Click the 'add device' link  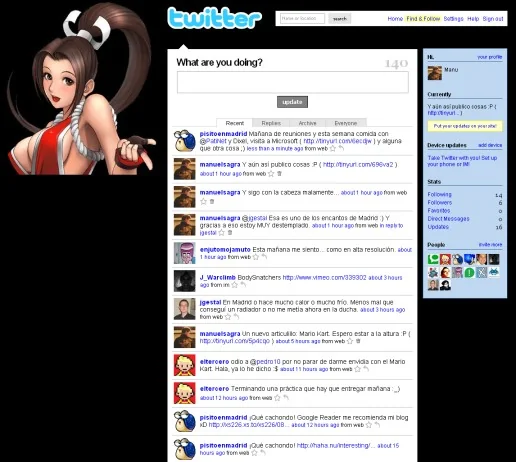[x=490, y=145]
